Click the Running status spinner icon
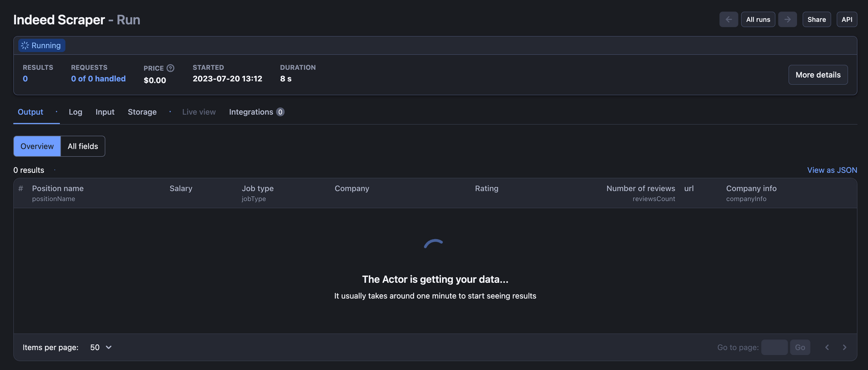Image resolution: width=868 pixels, height=370 pixels. click(25, 46)
